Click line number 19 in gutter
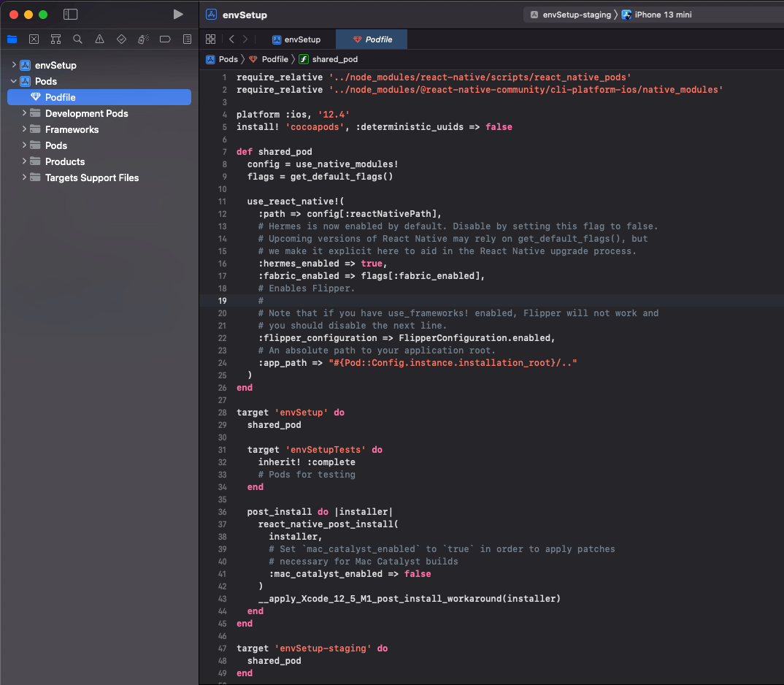The image size is (784, 685). (x=222, y=301)
